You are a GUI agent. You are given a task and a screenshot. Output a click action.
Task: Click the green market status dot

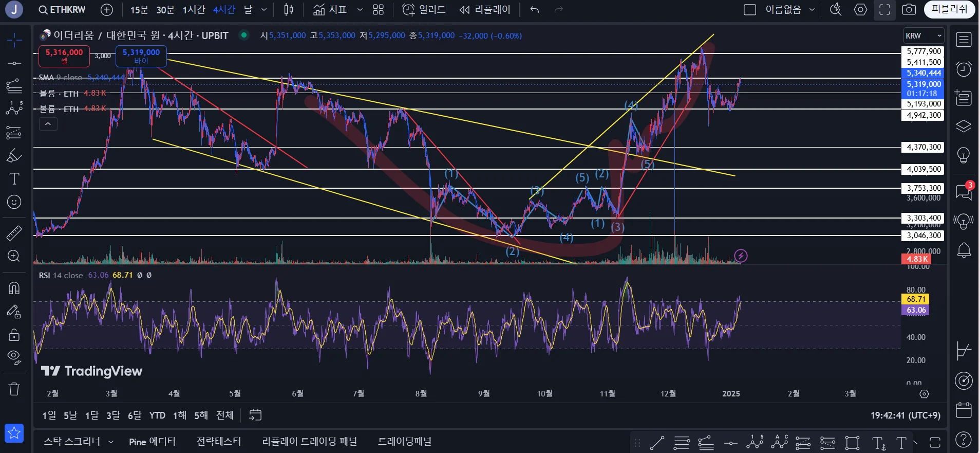(x=244, y=35)
